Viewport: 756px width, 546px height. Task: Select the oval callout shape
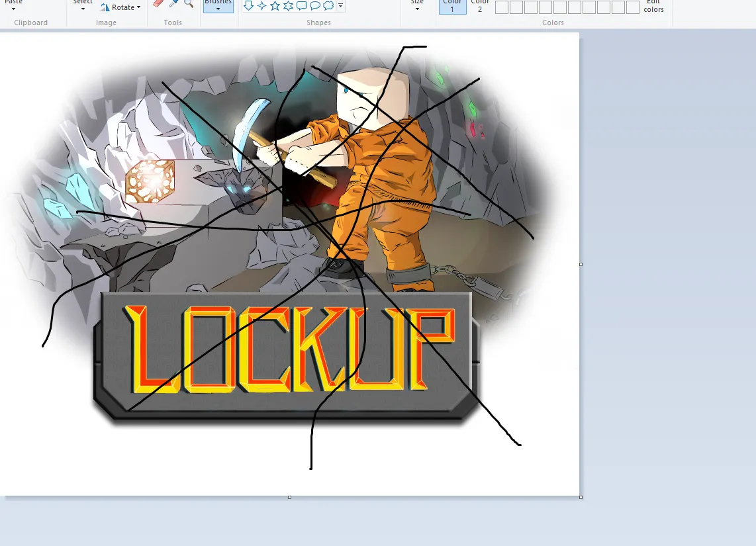tap(315, 6)
